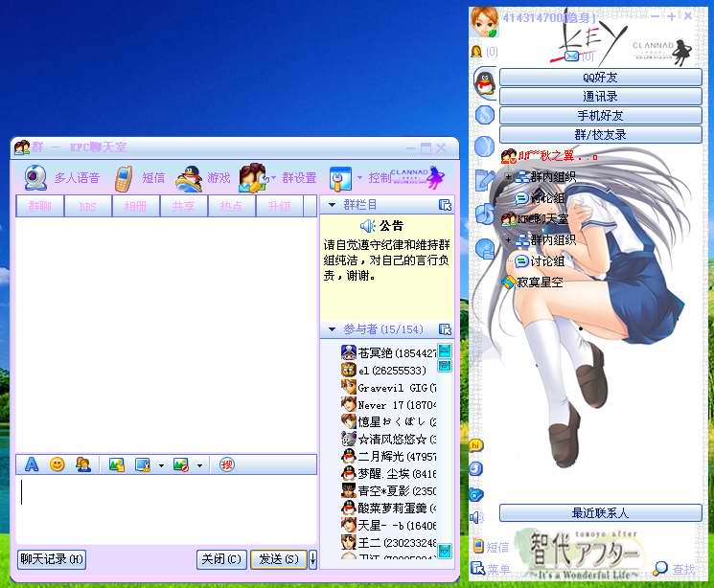714x588 pixels.
Task: Open block-images options dropdown arrow
Action: tap(199, 465)
